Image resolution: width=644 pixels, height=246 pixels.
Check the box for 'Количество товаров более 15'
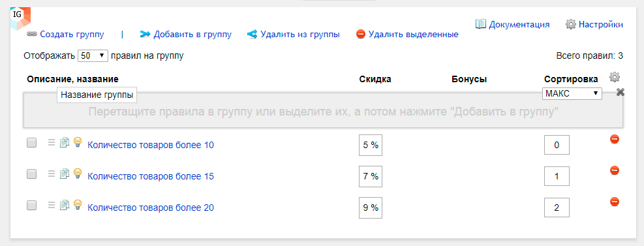click(x=31, y=174)
